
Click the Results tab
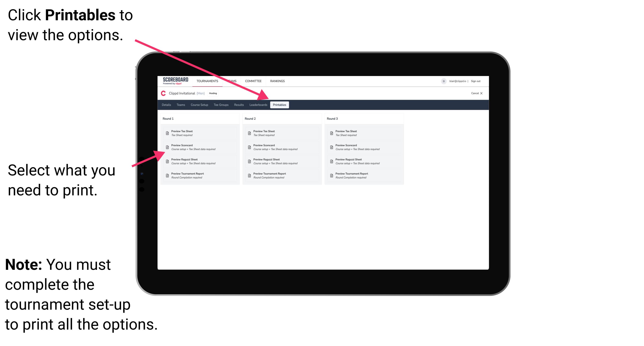pyautogui.click(x=239, y=105)
